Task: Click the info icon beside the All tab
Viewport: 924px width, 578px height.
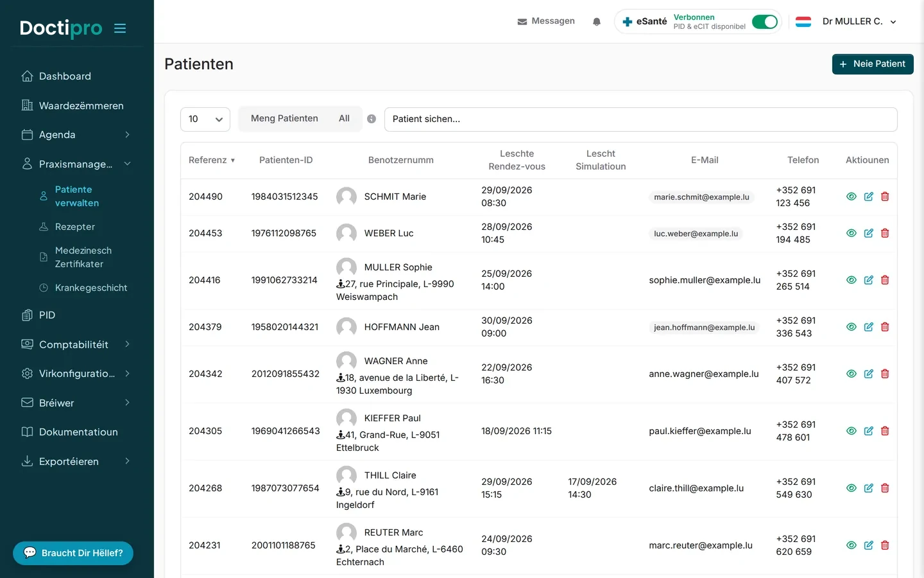Action: pyautogui.click(x=372, y=119)
